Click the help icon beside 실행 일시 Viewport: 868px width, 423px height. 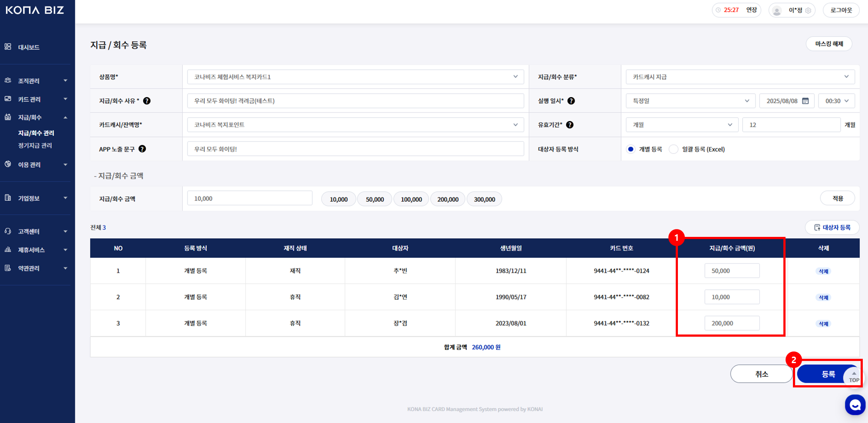571,101
